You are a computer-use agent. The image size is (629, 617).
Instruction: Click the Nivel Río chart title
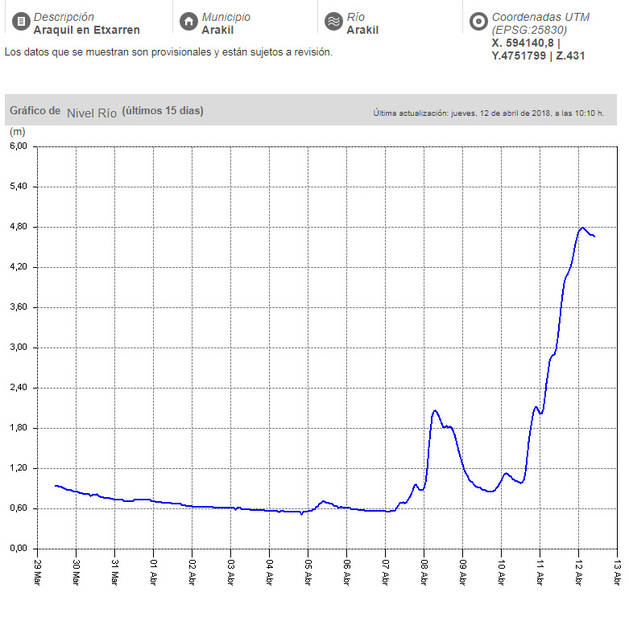click(91, 111)
